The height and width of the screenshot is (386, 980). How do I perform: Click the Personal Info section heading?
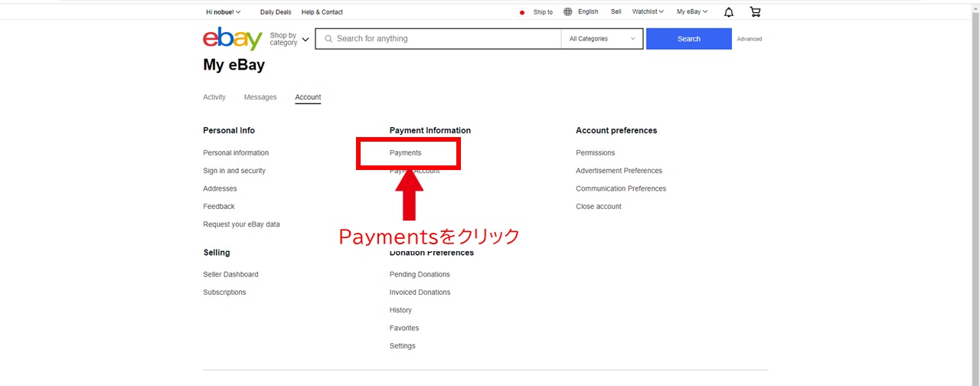229,131
